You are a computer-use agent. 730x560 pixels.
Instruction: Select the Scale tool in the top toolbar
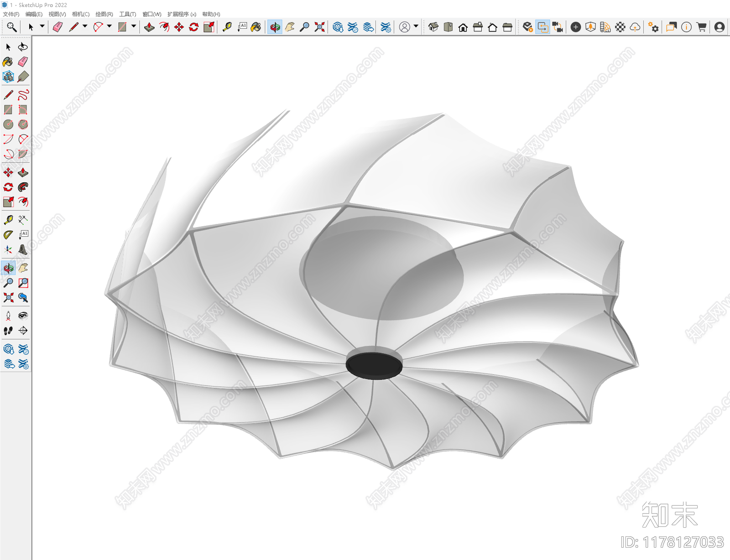pos(209,27)
